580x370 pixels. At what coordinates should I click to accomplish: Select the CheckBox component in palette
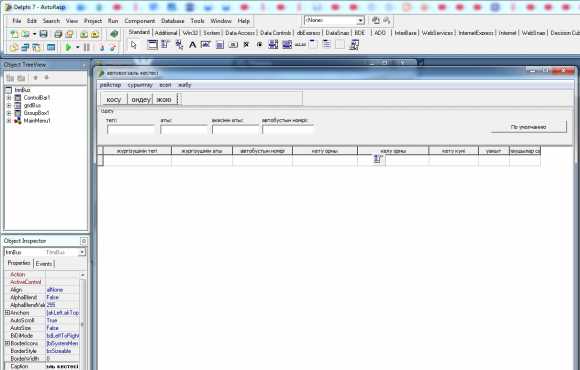click(x=246, y=45)
